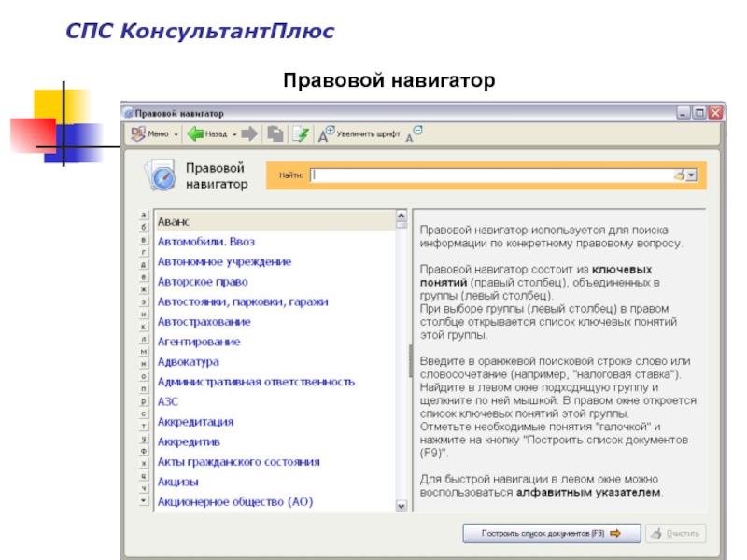This screenshot has height=560, width=747.
Task: Open Автостоянки, парковки, гаражи group
Action: [243, 301]
